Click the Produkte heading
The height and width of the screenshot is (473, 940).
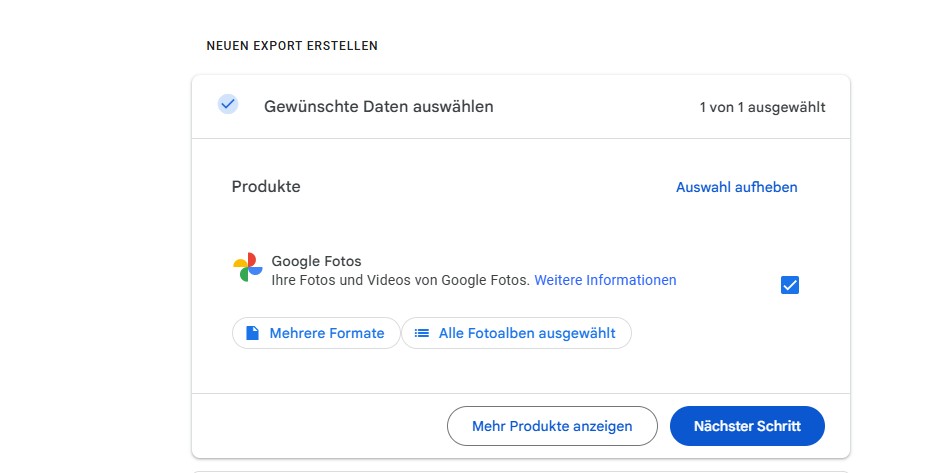point(266,186)
